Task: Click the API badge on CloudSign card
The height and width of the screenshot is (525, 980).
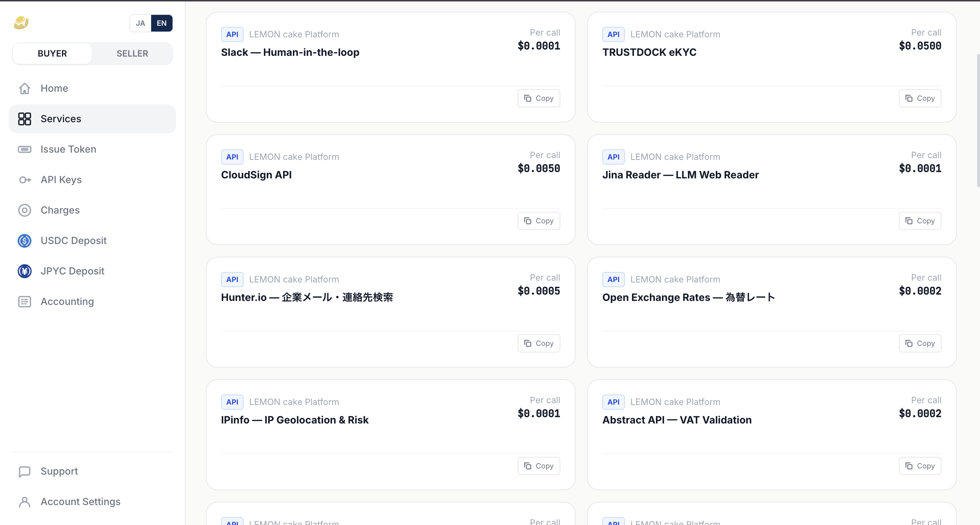Action: click(232, 157)
